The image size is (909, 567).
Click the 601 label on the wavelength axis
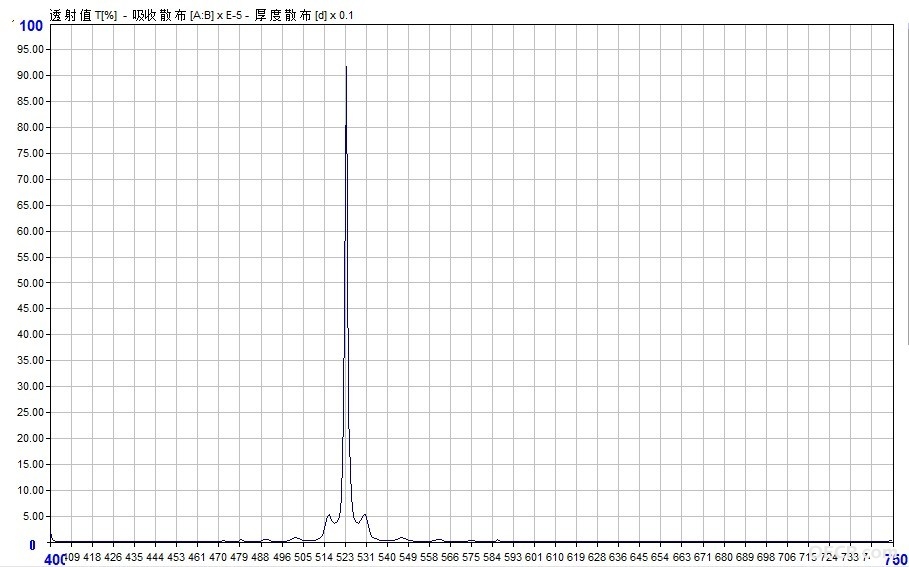[535, 558]
